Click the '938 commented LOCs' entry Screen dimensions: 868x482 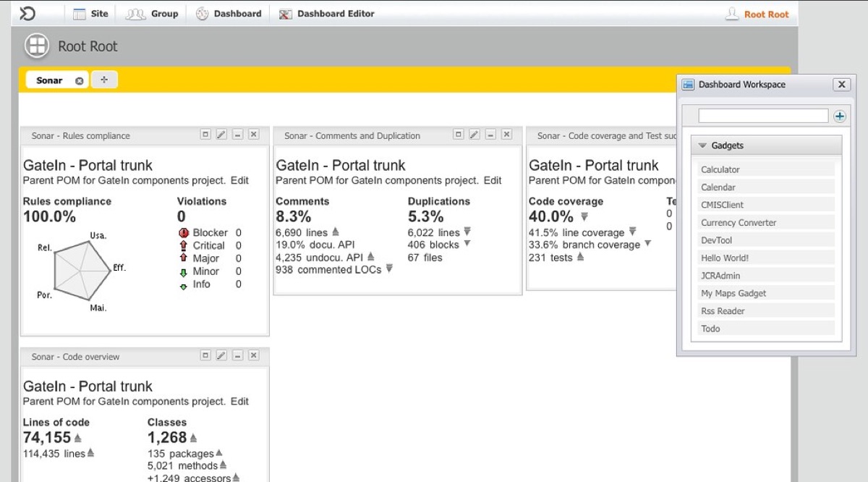(329, 269)
